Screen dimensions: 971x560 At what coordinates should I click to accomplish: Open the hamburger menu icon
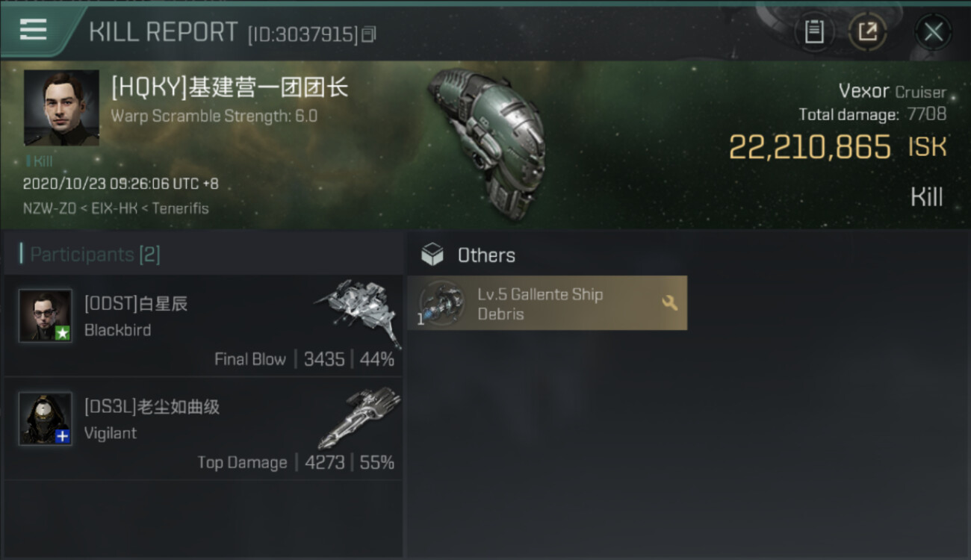click(x=33, y=30)
